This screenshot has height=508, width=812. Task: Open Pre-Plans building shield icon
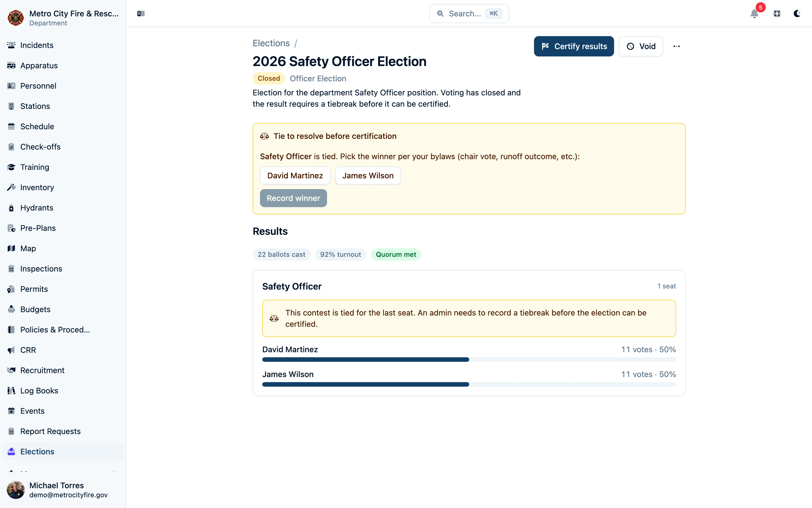(11, 228)
